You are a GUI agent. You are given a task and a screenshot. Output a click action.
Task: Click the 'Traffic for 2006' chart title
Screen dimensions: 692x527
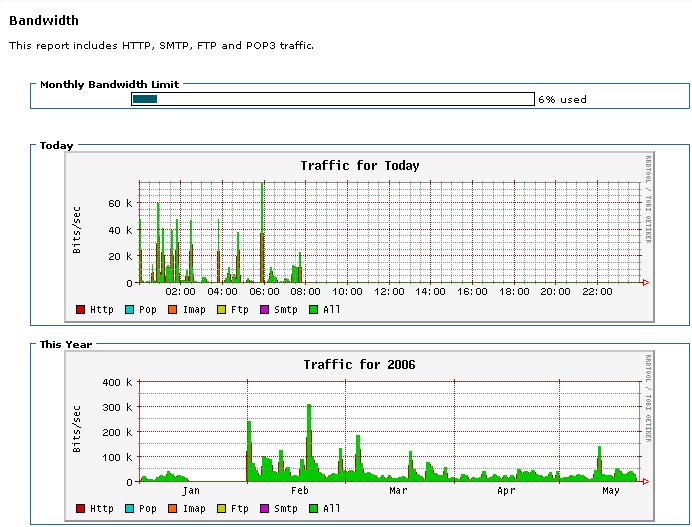point(359,365)
